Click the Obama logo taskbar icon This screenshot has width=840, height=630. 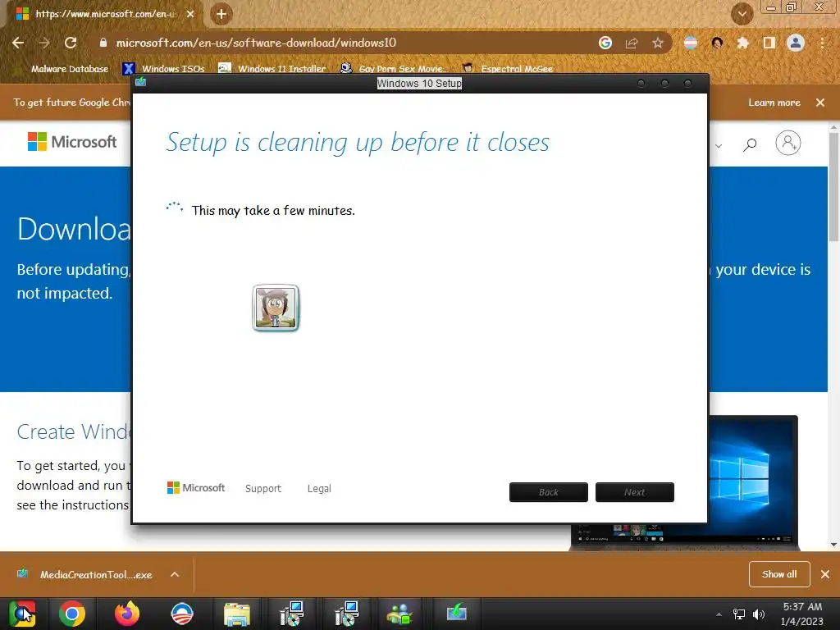pyautogui.click(x=181, y=614)
